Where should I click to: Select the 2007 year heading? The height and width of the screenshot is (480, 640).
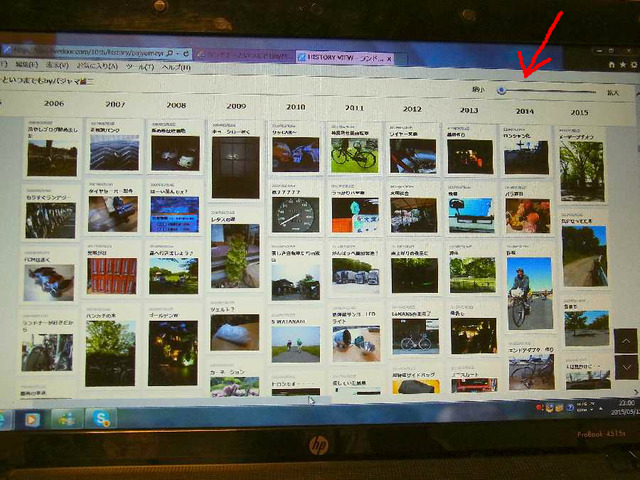point(116,104)
